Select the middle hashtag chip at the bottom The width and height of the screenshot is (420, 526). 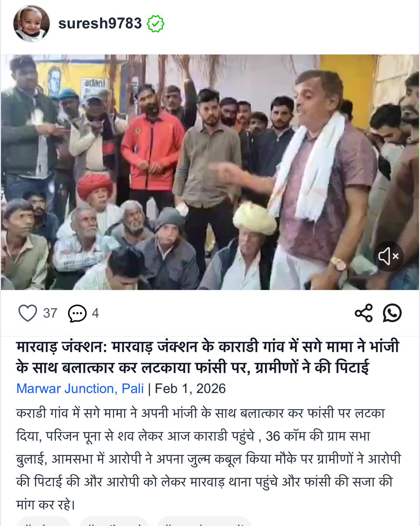pos(114,521)
